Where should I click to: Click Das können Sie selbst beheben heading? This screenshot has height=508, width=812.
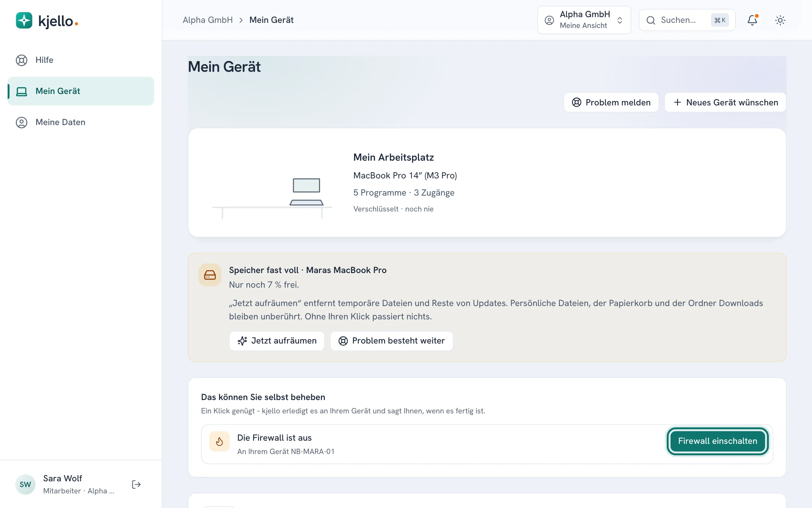pyautogui.click(x=263, y=397)
